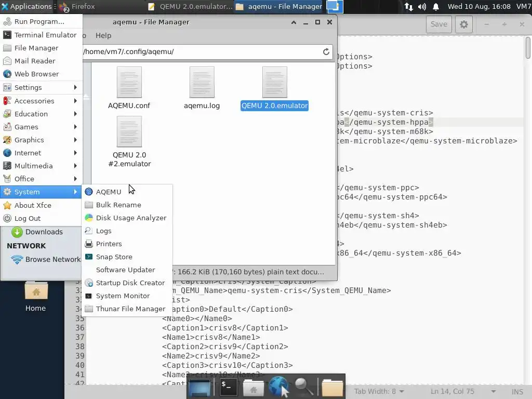Launch the terminal from the bottom dock
Image resolution: width=532 pixels, height=399 pixels.
click(x=229, y=388)
